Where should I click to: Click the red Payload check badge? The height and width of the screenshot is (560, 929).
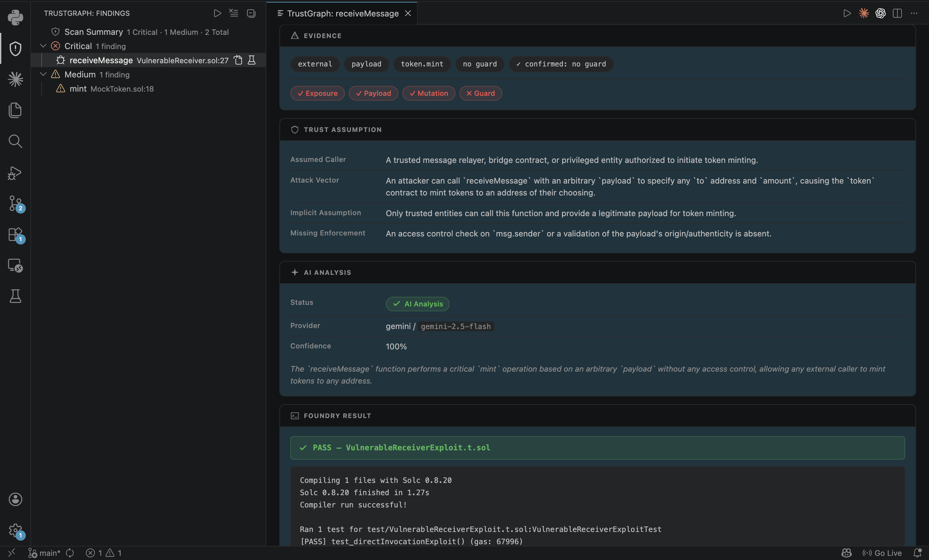point(373,93)
